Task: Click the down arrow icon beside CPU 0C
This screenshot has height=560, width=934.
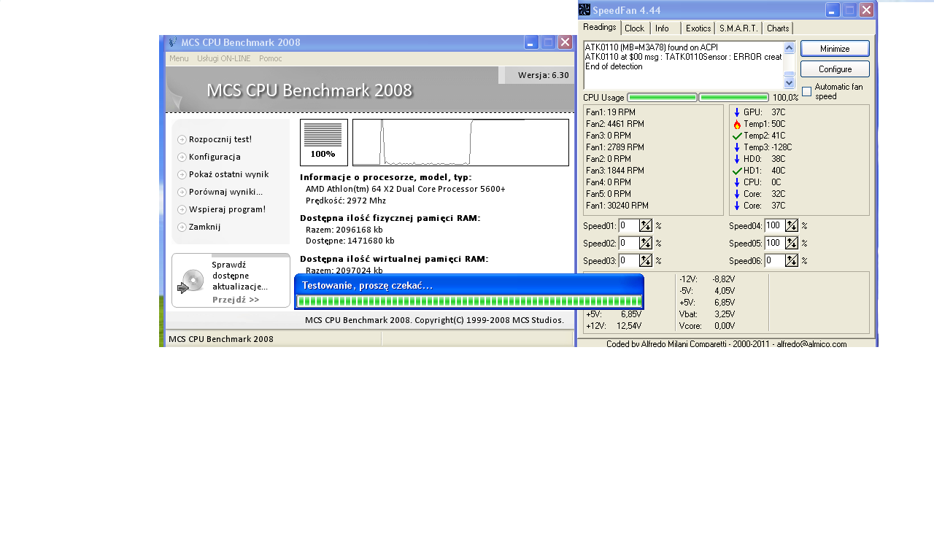Action: pos(737,182)
